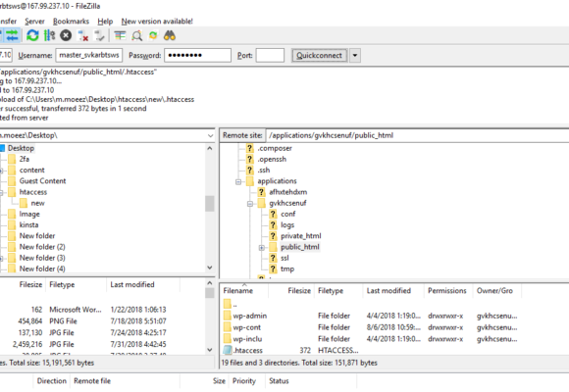The image size is (569, 392).
Task: Click the .composer question-mark folder icon
Action: click(249, 148)
